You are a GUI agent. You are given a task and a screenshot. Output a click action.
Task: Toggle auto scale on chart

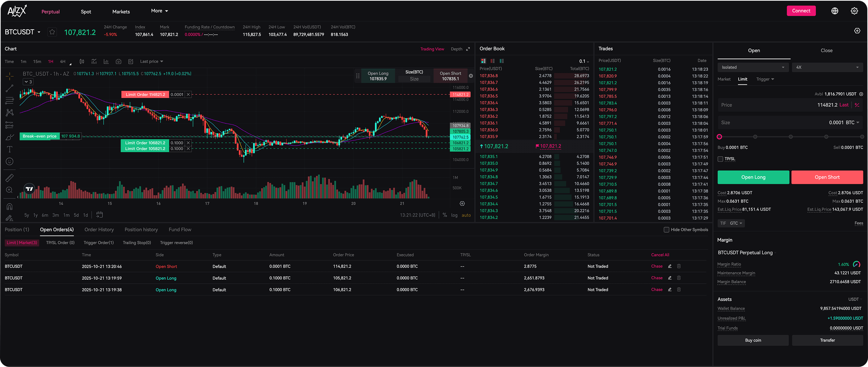click(x=466, y=215)
